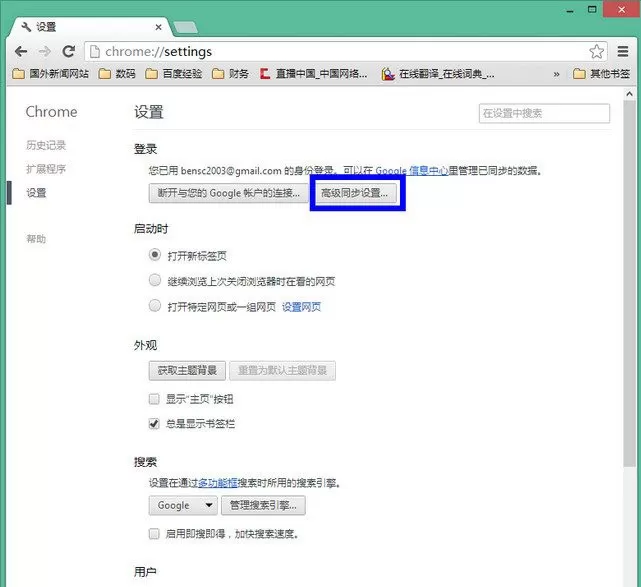
Task: Enable the 显示"主页"按钮 checkbox
Action: coord(154,399)
